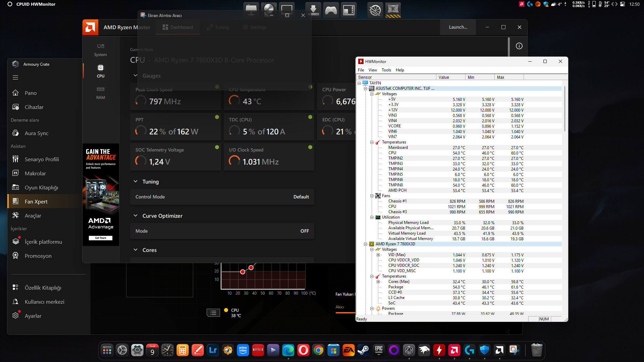This screenshot has height=362, width=644.
Task: Collapse the Cores section in Ryzen Master
Action: (136, 250)
